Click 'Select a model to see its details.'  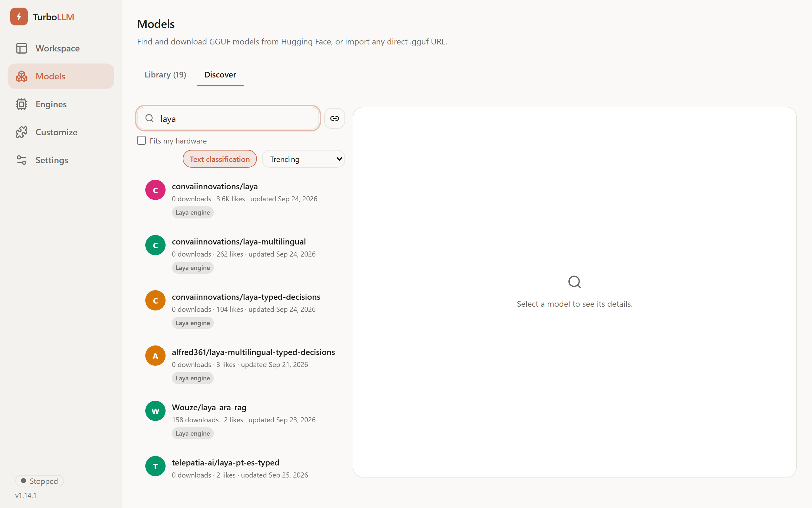[574, 304]
